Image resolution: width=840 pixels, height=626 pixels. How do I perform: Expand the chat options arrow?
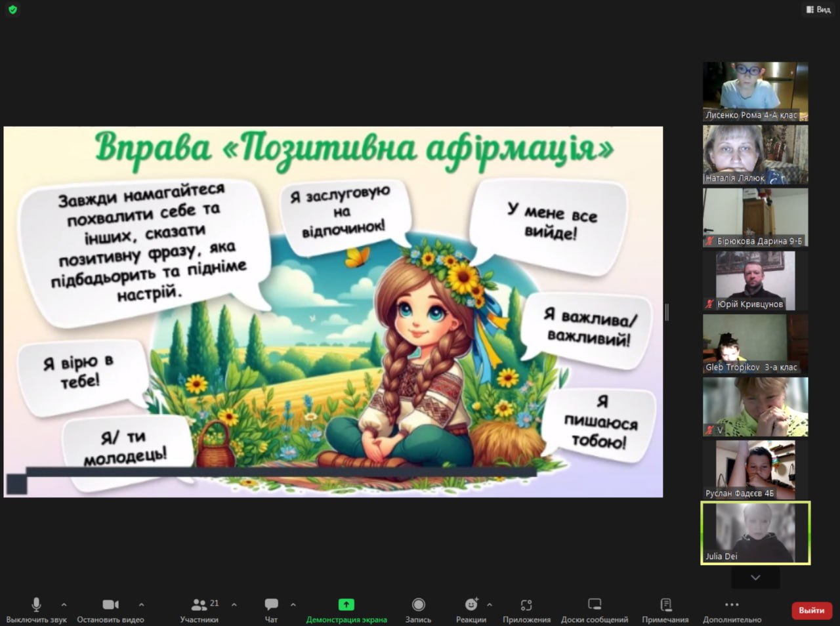click(293, 604)
